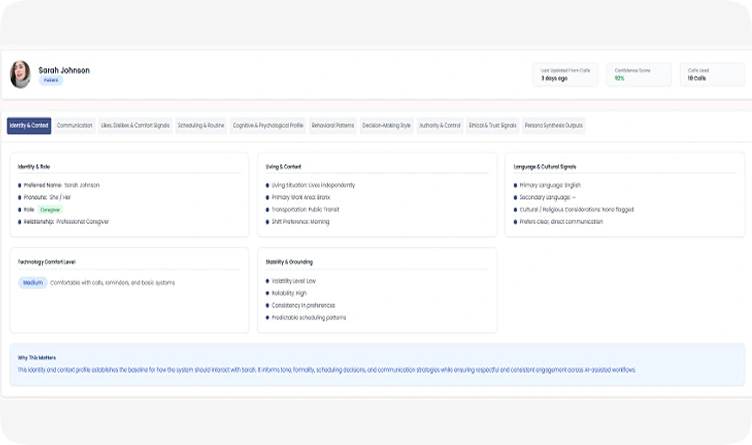The height and width of the screenshot is (445, 752).
Task: Click the Confidence Score card
Action: (x=638, y=74)
